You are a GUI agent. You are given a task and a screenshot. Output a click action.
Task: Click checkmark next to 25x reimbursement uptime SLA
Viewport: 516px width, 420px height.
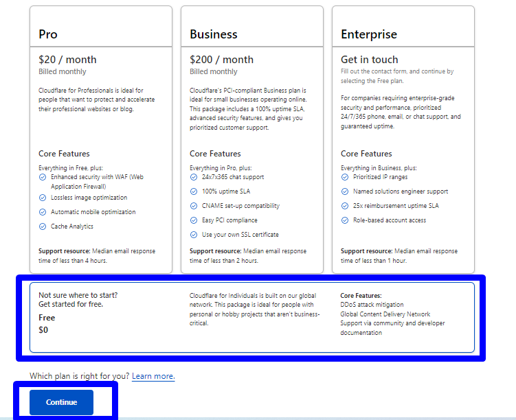345,206
